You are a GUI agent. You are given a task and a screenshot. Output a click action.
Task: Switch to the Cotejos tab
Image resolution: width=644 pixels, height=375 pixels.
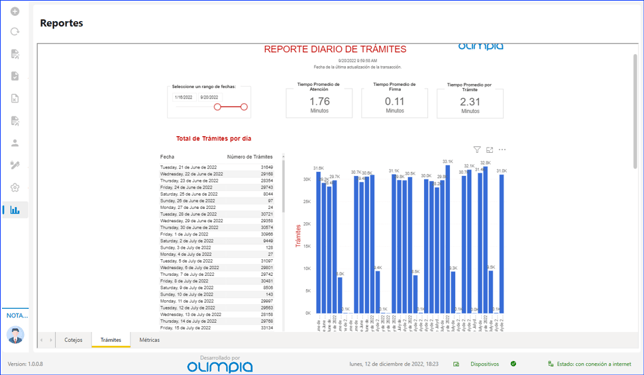(x=73, y=340)
